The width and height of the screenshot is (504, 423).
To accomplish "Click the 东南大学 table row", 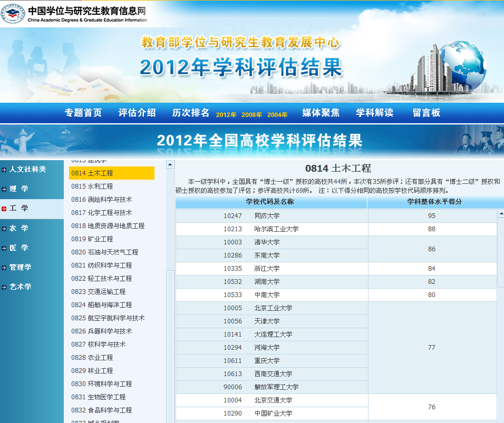I will pos(272,255).
